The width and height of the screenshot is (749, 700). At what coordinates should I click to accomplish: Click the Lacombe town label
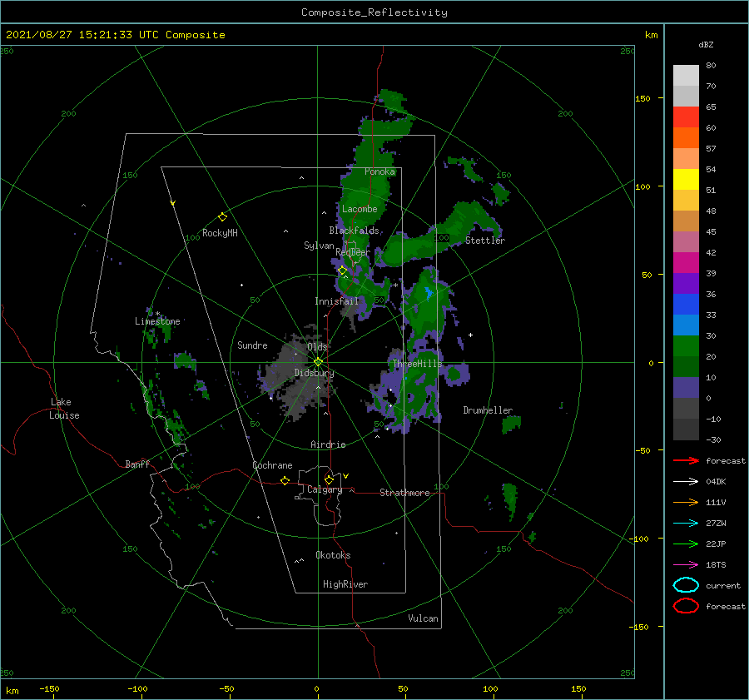[x=360, y=209]
